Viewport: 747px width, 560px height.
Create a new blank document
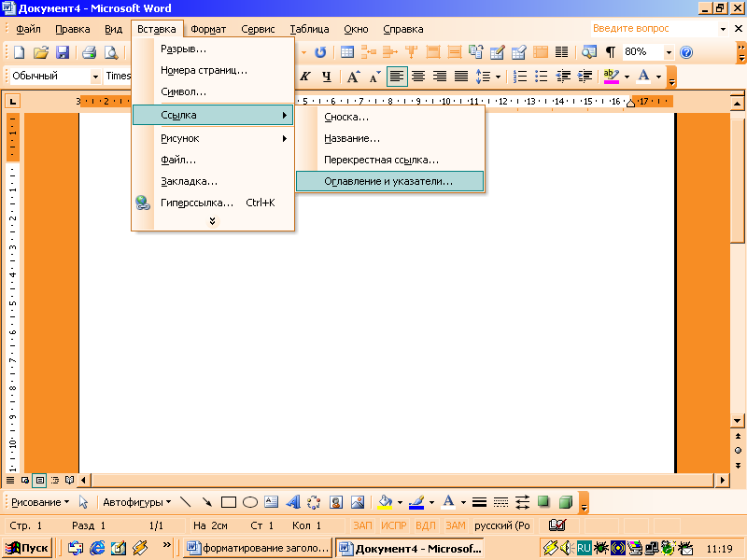[x=19, y=52]
